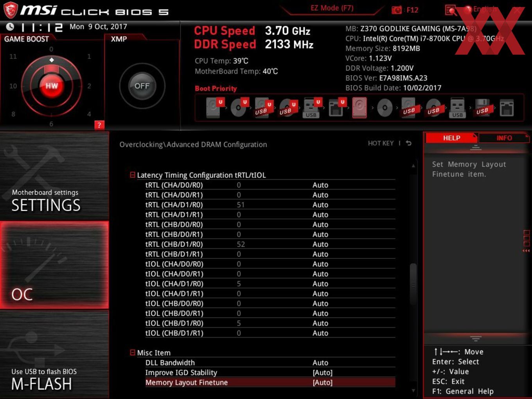Click the GAME BOOST label tab
The width and height of the screenshot is (532, 399).
point(27,39)
